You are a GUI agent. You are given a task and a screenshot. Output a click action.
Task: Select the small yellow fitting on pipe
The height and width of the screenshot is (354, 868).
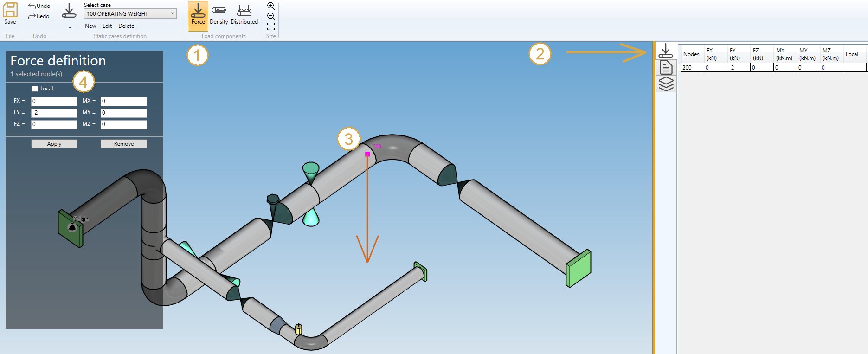pos(298,329)
